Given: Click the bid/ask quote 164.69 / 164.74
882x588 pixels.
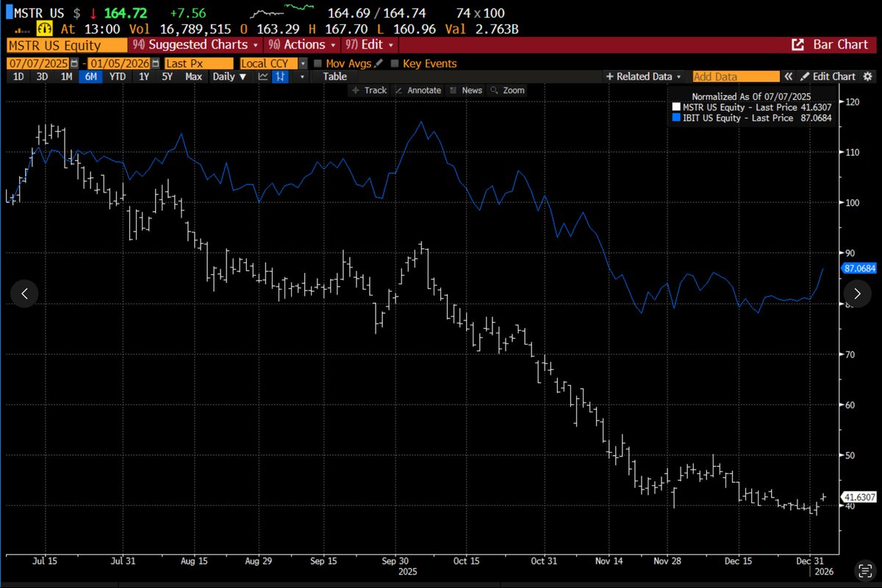Looking at the screenshot, I should pos(376,13).
